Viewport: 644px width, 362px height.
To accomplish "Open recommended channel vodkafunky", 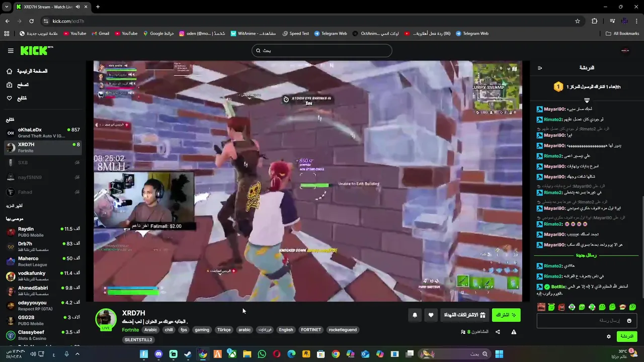I will [x=43, y=276].
